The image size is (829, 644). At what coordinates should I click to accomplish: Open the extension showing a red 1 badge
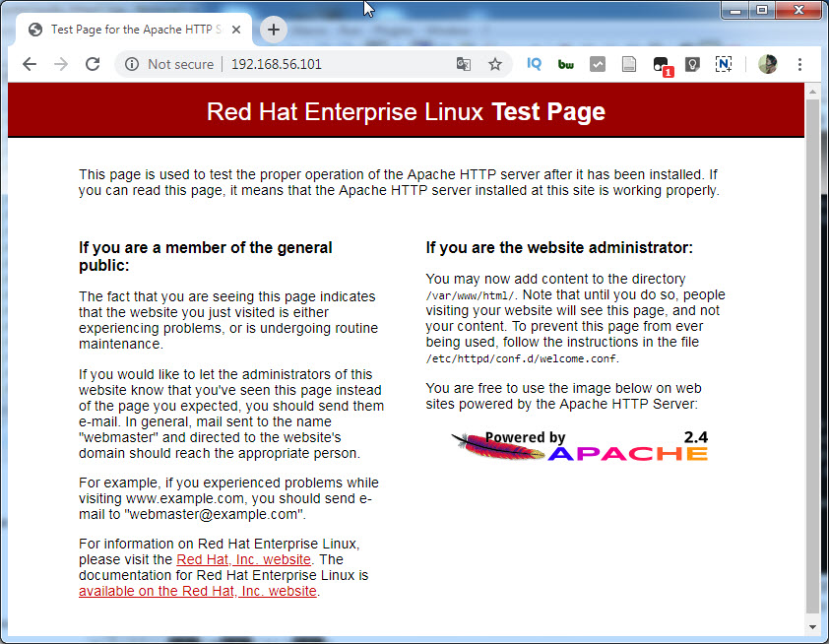click(661, 64)
